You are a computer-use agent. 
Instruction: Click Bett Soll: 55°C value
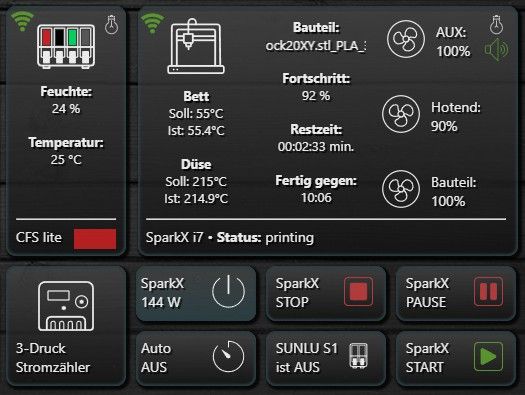(196, 114)
